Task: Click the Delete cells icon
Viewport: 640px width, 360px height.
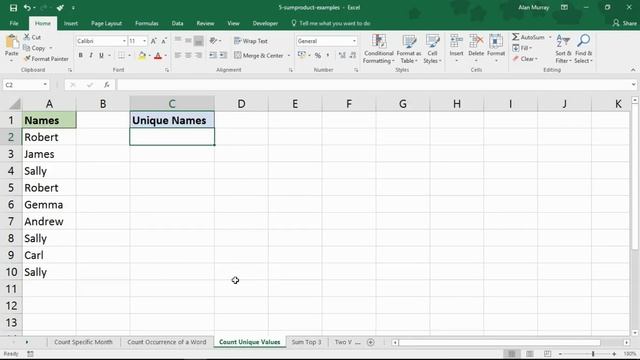Action: (476, 42)
